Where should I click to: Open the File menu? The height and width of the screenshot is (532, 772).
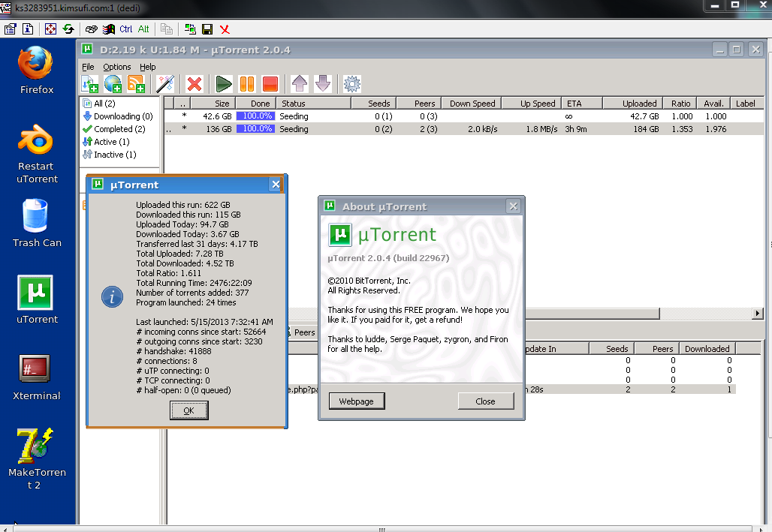88,67
